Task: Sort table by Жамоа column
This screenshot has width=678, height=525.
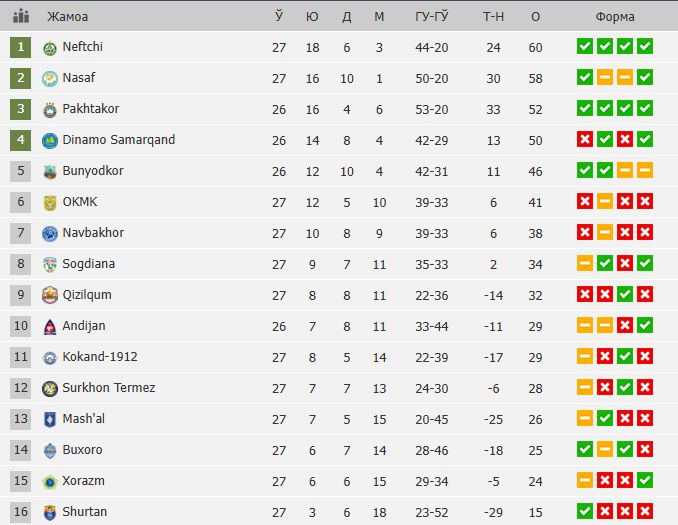Action: pos(67,17)
